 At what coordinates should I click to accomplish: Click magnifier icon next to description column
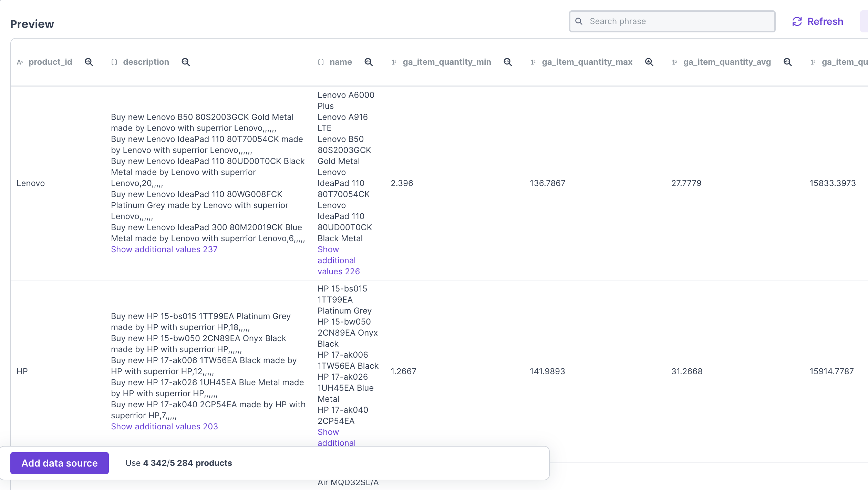(x=186, y=62)
